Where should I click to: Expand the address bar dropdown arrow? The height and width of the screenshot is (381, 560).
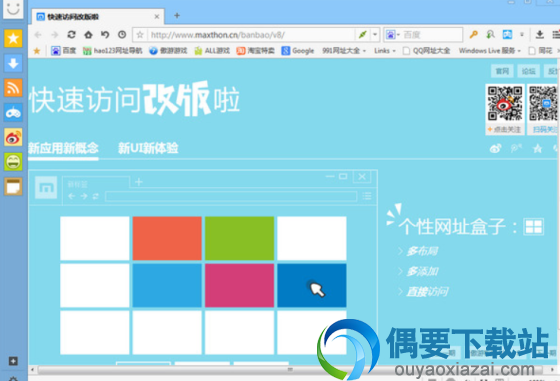(375, 35)
